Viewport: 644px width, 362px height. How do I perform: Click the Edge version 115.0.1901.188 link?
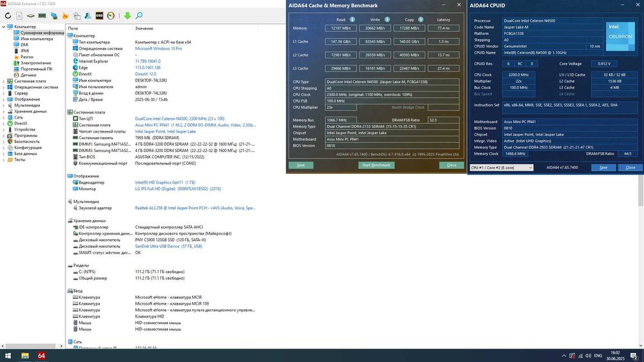pos(148,68)
